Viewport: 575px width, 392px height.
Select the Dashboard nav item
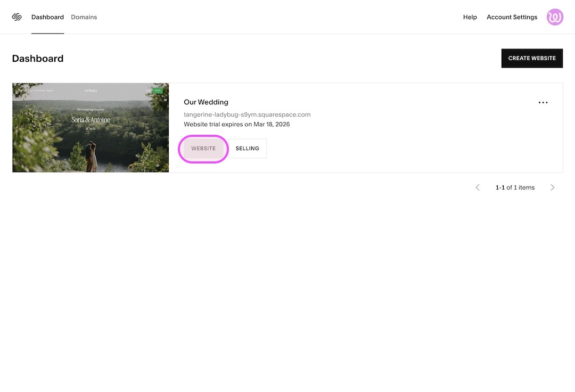(47, 17)
